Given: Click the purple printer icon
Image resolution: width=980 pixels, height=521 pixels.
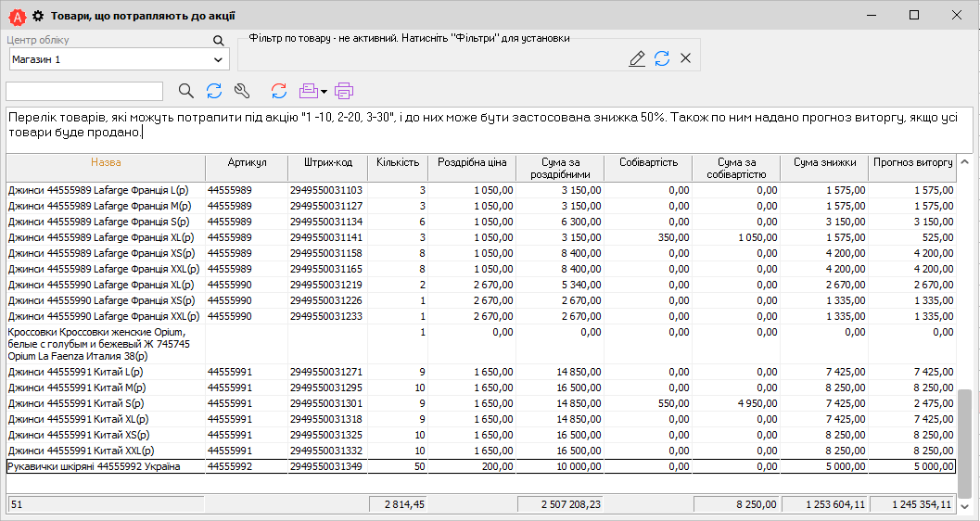Looking at the screenshot, I should click(x=345, y=91).
